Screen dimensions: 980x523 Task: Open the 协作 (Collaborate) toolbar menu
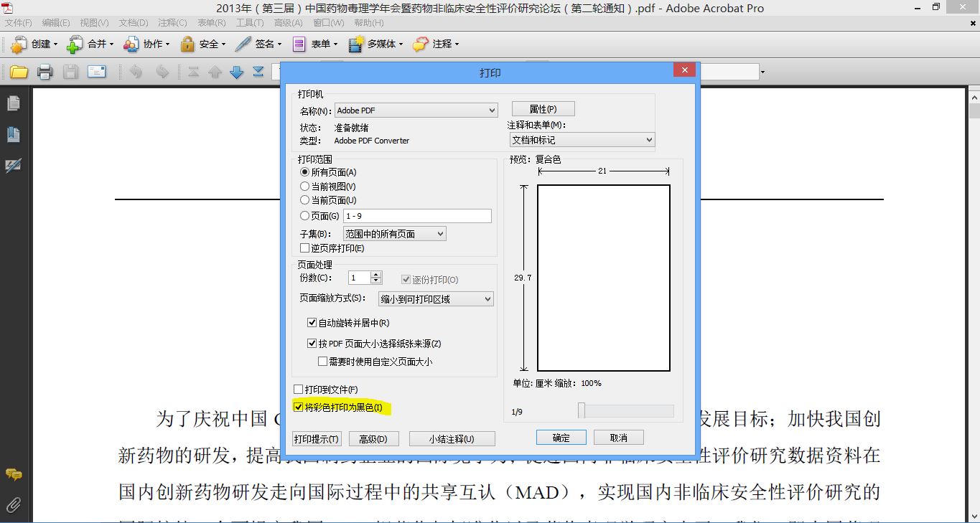[146, 44]
